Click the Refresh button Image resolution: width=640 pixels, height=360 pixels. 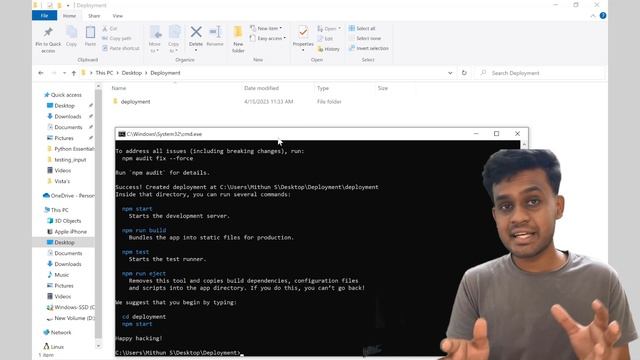pos(464,73)
